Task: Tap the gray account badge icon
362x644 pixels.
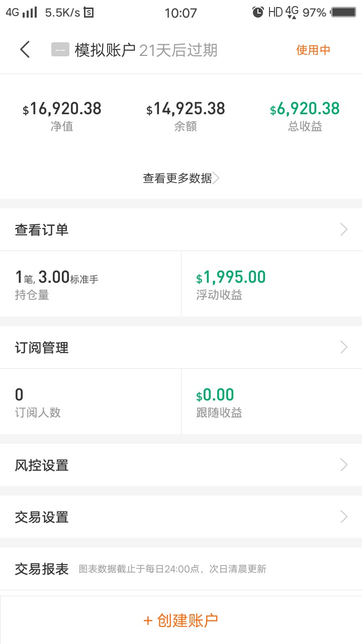Action: coord(60,50)
